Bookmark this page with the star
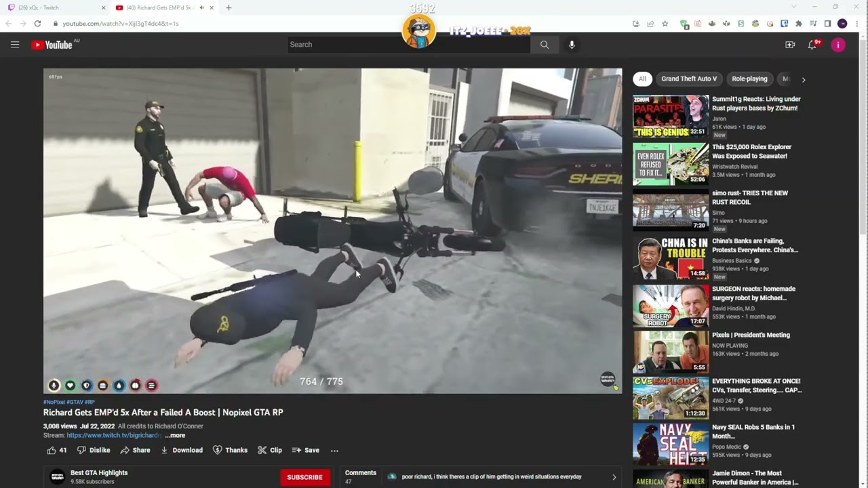This screenshot has height=488, width=868. (665, 23)
